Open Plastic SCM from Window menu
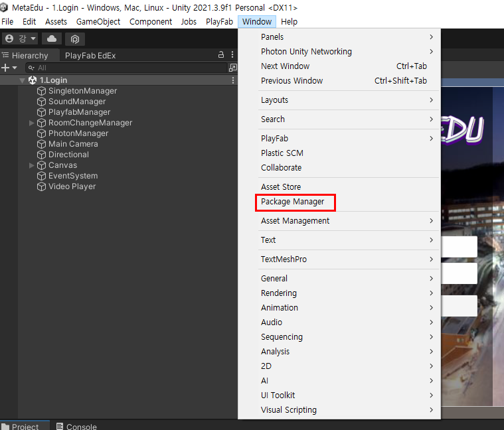This screenshot has height=430, width=504. (339, 153)
